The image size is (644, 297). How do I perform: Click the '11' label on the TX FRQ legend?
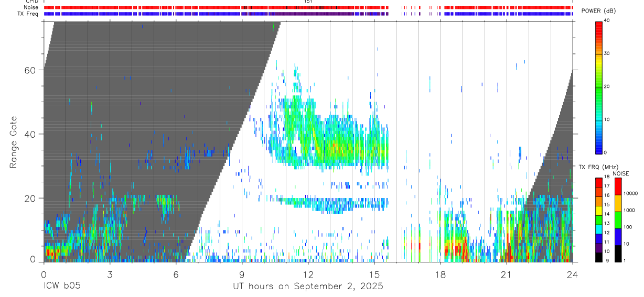click(x=606, y=241)
